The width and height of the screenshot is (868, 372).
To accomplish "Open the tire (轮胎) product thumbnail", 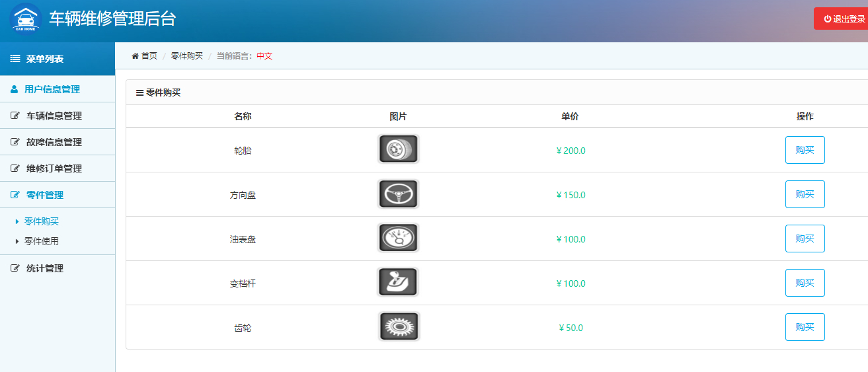I will coord(398,149).
